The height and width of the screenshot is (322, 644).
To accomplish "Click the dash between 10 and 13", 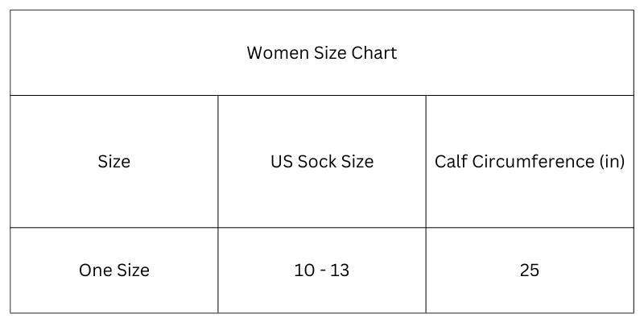I will tap(322, 271).
